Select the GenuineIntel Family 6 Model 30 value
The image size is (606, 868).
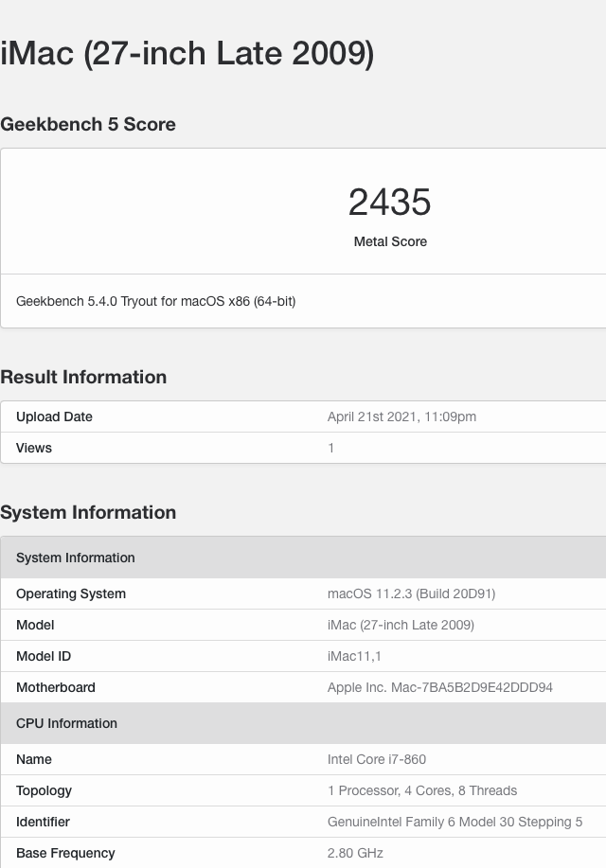tap(454, 822)
